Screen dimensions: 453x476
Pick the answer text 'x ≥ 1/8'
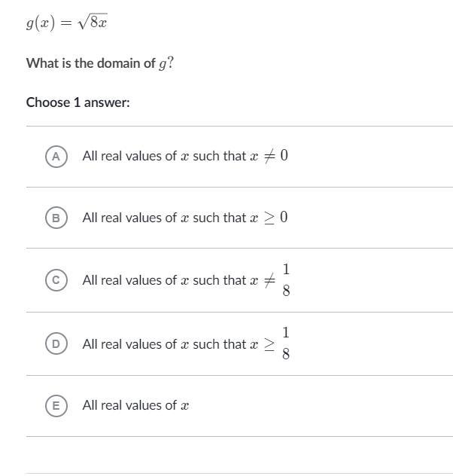click(184, 344)
